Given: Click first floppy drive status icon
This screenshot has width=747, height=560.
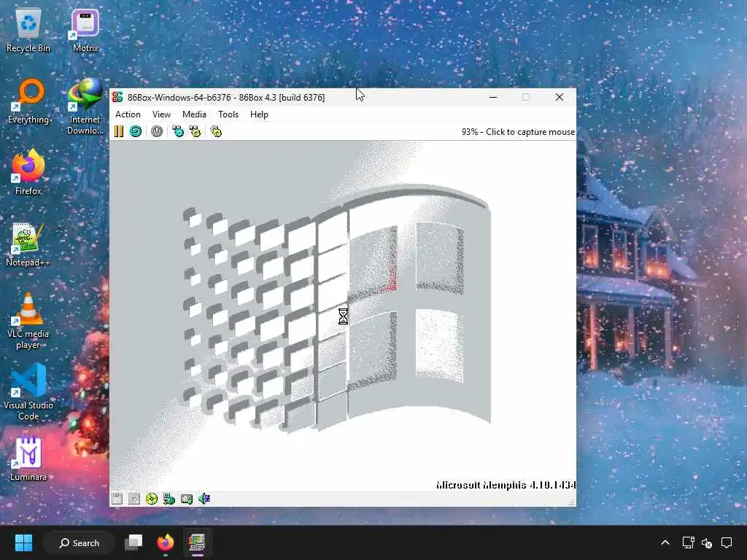Looking at the screenshot, I should [x=117, y=499].
